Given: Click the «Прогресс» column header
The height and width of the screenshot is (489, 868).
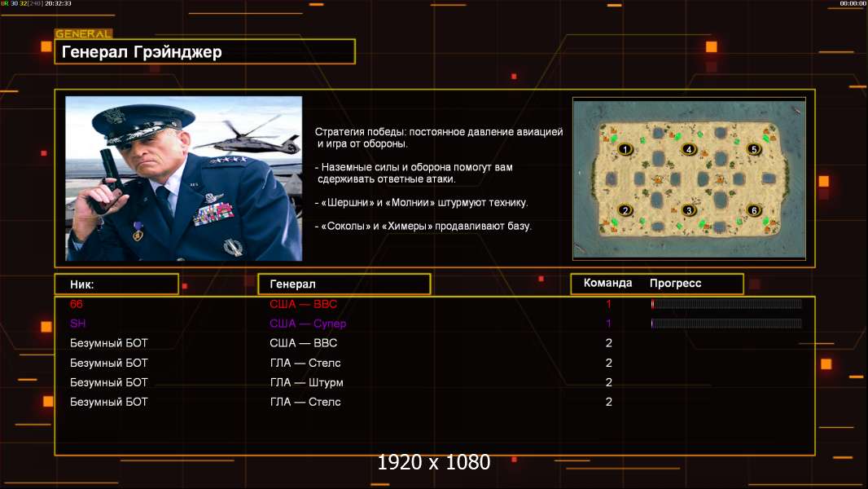Looking at the screenshot, I should click(675, 284).
